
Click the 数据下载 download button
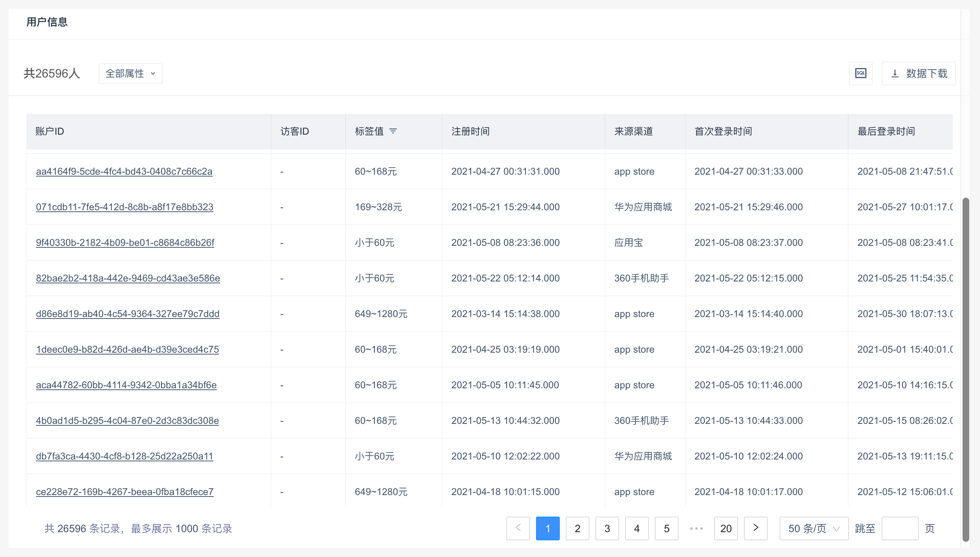pos(918,73)
